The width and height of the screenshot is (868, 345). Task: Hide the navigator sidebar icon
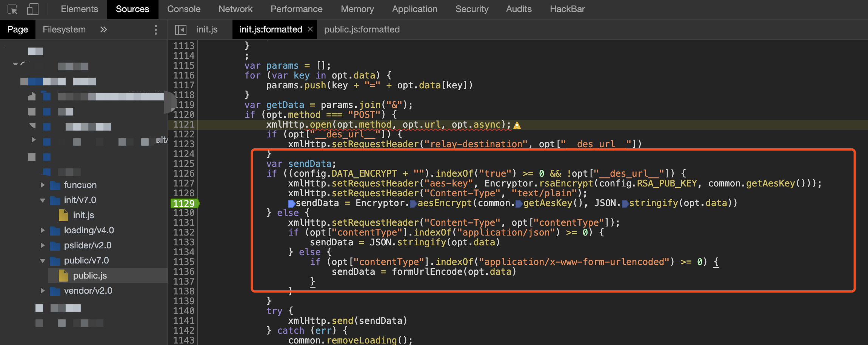(x=181, y=30)
